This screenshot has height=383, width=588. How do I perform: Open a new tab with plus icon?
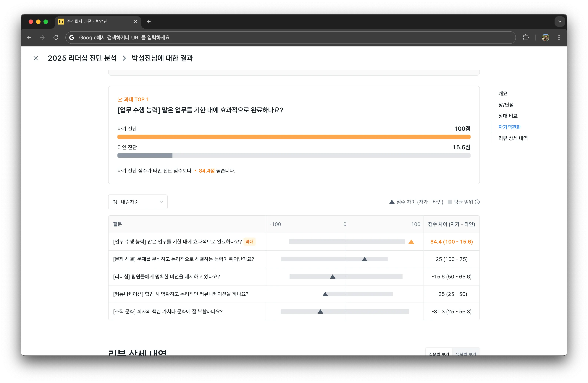(148, 22)
